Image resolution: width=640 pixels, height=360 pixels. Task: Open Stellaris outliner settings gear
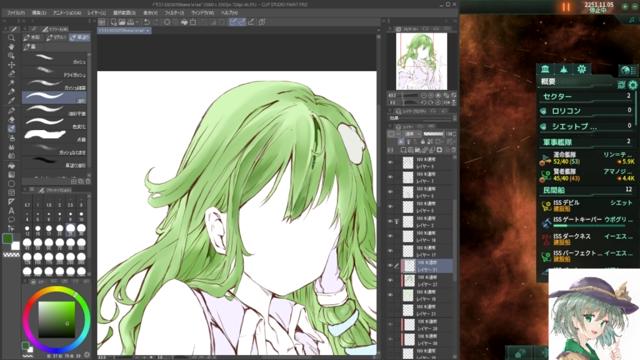(x=633, y=84)
